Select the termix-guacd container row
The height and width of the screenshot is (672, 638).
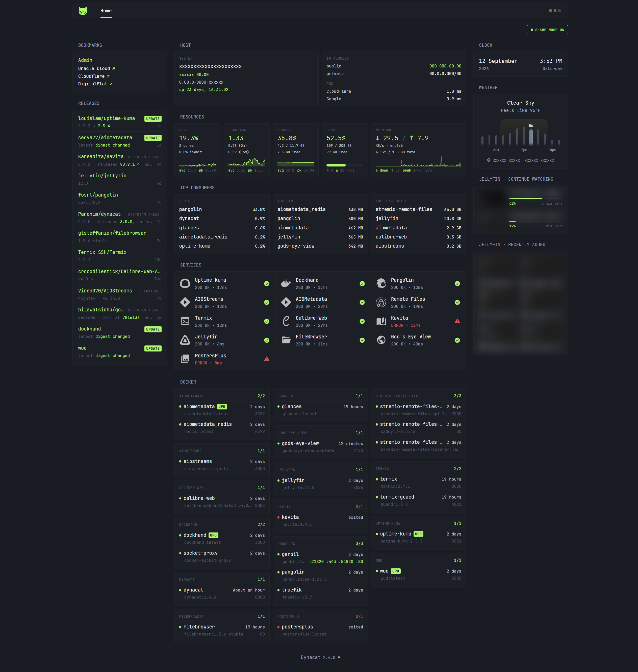coord(418,500)
